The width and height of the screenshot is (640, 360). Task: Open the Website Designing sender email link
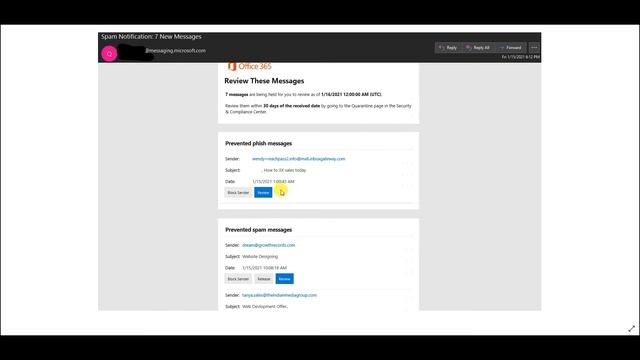pyautogui.click(x=269, y=245)
